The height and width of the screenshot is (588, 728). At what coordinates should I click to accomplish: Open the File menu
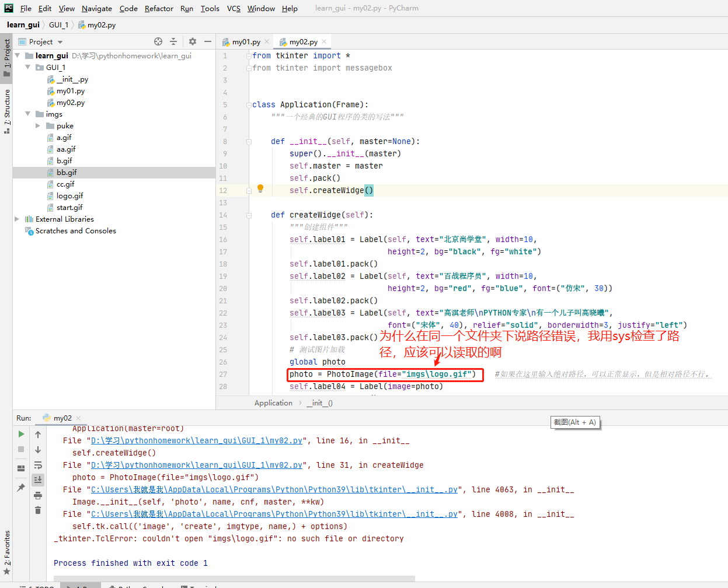[26, 8]
